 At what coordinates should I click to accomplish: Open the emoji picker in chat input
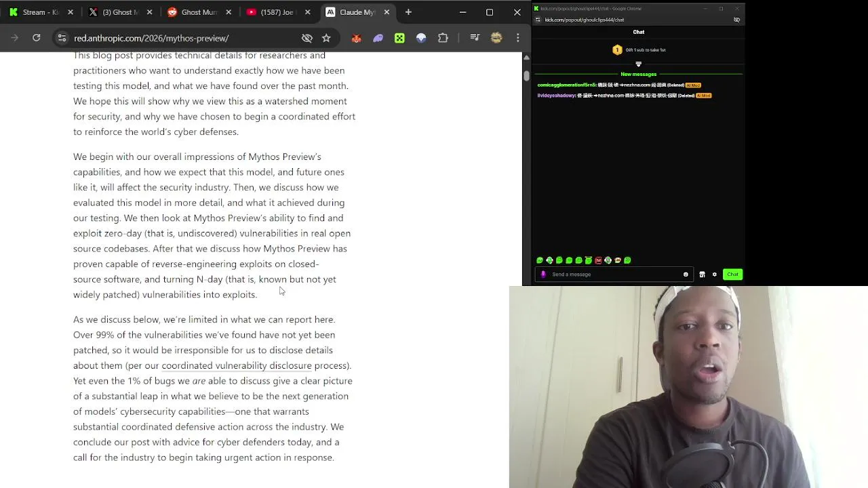(x=686, y=274)
